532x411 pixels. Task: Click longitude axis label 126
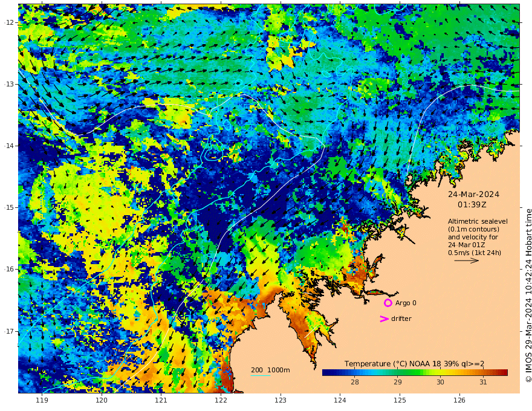pyautogui.click(x=459, y=401)
